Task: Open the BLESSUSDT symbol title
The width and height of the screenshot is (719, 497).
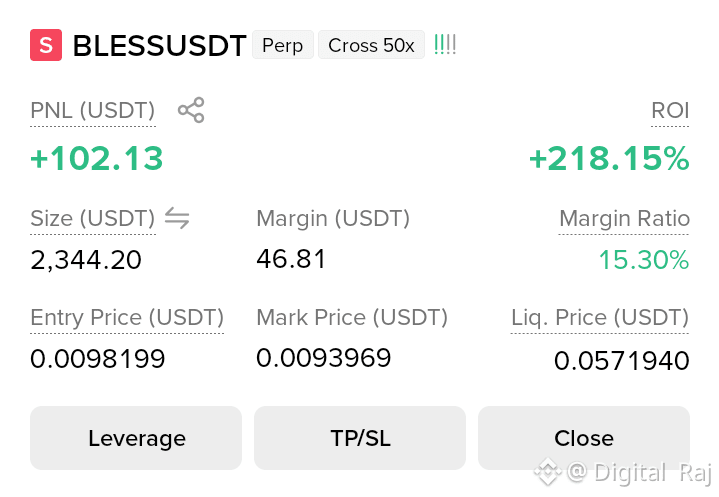Action: pyautogui.click(x=160, y=45)
